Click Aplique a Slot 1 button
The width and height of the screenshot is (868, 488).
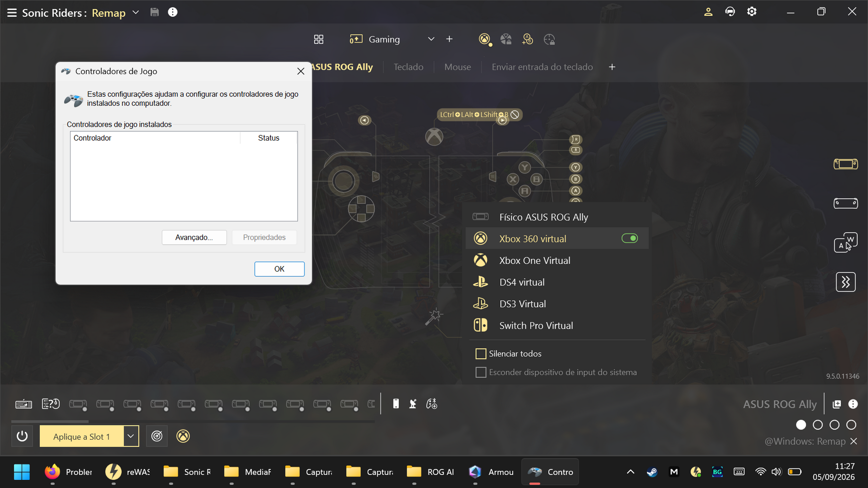[81, 436]
